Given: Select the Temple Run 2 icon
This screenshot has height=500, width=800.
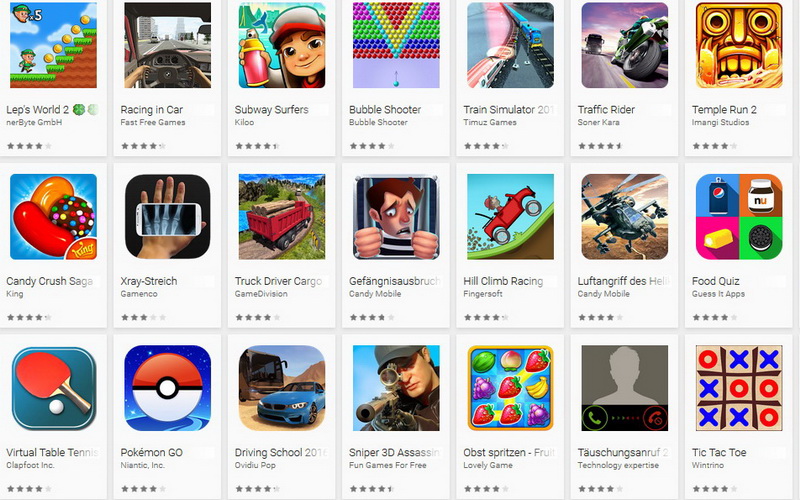Looking at the screenshot, I should 739,45.
